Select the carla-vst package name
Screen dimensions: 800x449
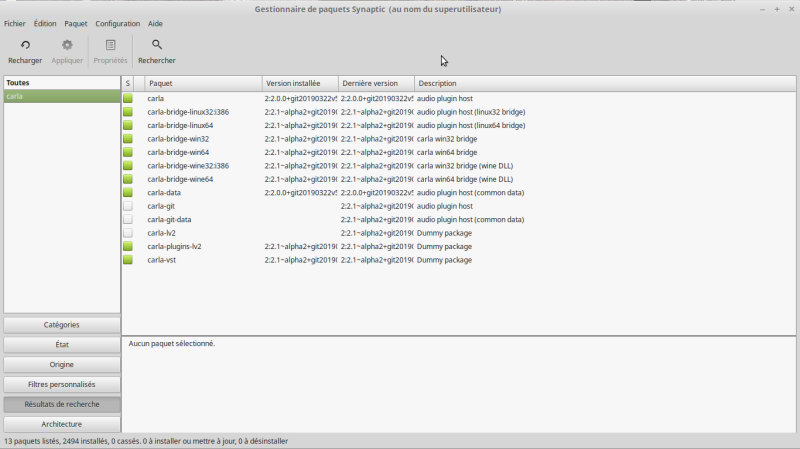(162, 260)
